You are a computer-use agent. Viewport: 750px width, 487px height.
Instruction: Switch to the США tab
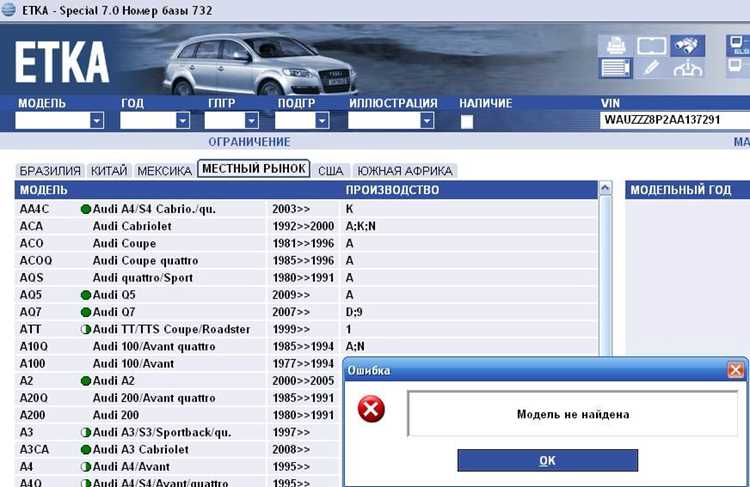331,171
